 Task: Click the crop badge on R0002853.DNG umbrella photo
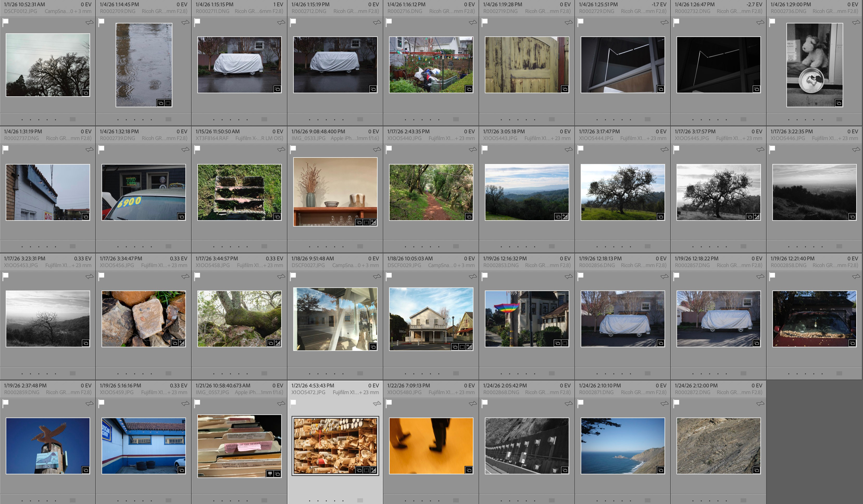(x=565, y=343)
